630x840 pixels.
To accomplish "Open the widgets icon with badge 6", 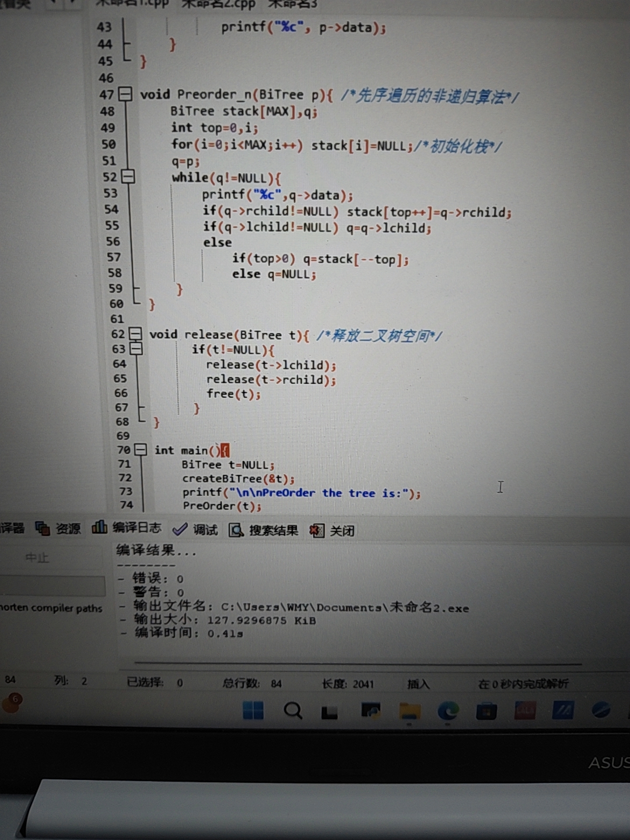I will point(12,702).
